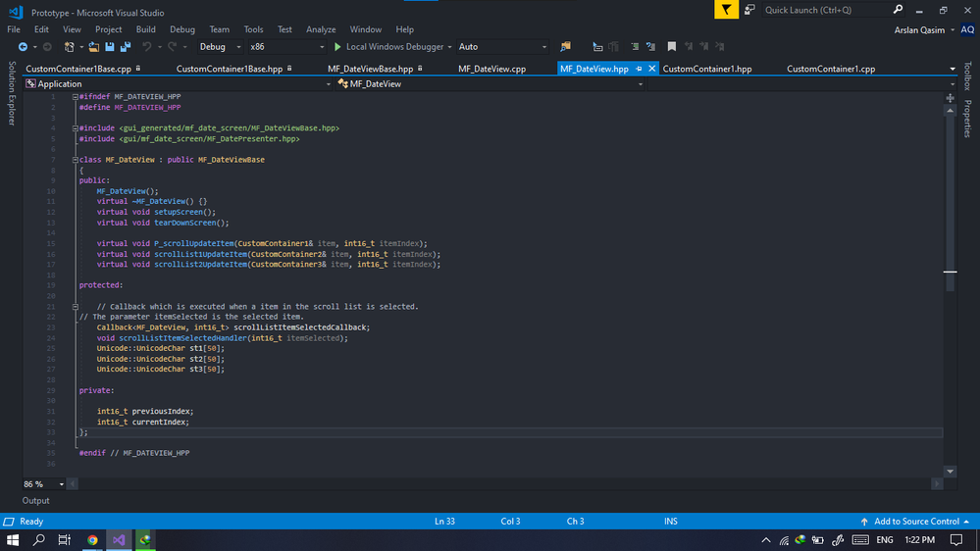980x551 pixels.
Task: Click the vertical scrollbar up arrow
Action: click(x=950, y=111)
